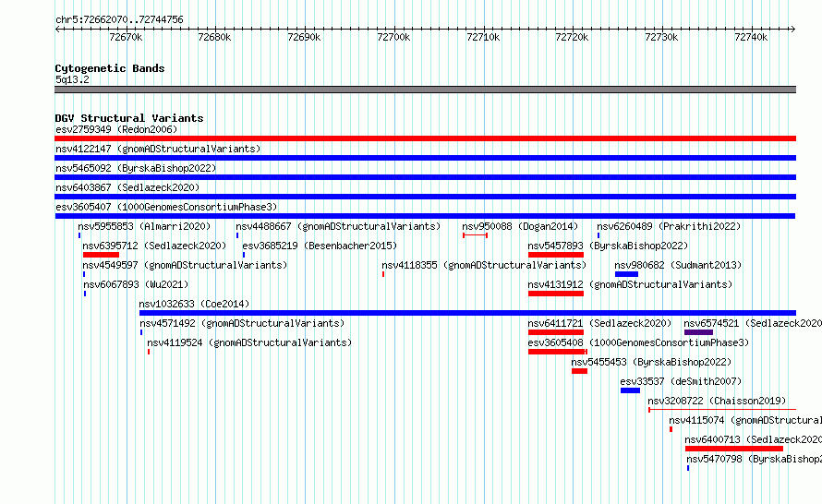Select esv33537 (deSmith2007) label
Viewport: 822px width, 504px height.
(x=681, y=381)
